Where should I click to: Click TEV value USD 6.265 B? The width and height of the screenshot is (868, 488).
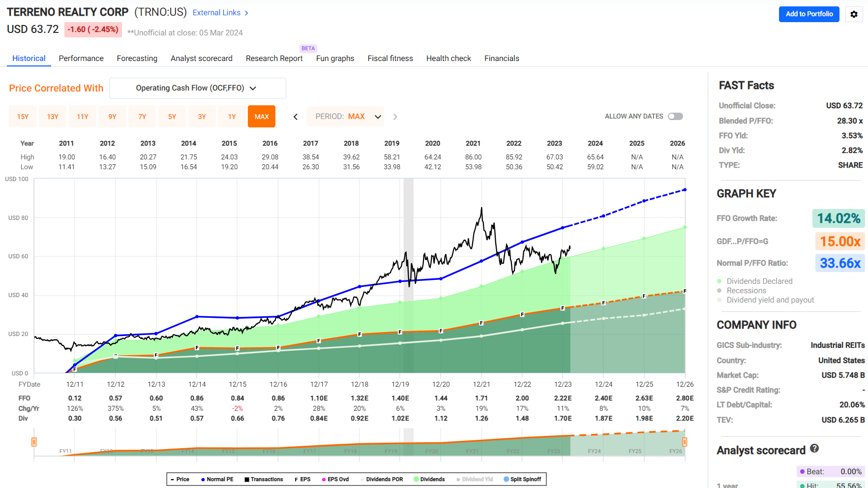click(843, 420)
